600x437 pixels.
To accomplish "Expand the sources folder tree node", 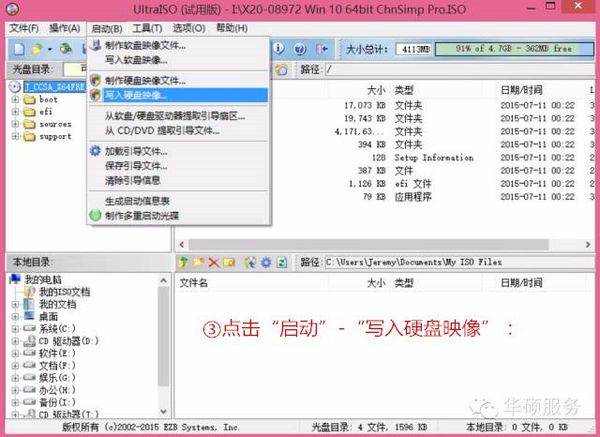I will pyautogui.click(x=16, y=124).
